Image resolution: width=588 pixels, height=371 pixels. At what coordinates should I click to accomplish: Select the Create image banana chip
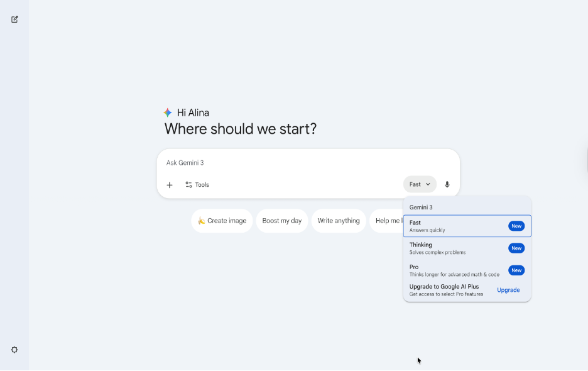[222, 221]
